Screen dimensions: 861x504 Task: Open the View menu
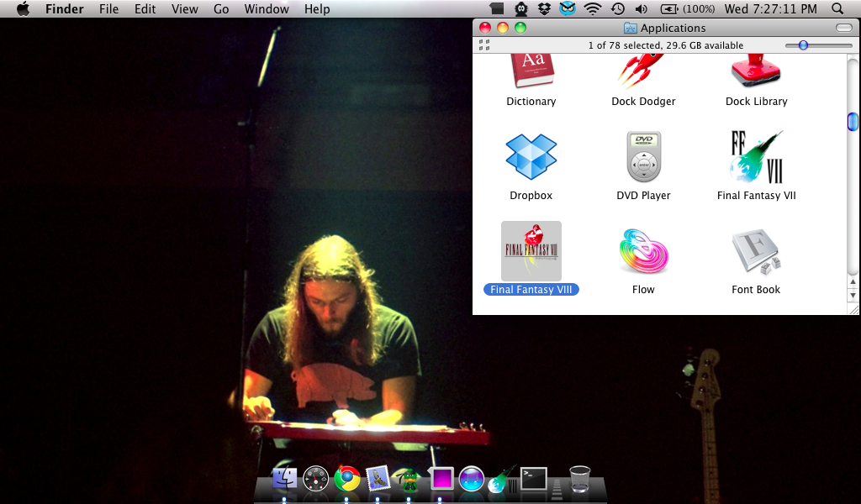(184, 8)
